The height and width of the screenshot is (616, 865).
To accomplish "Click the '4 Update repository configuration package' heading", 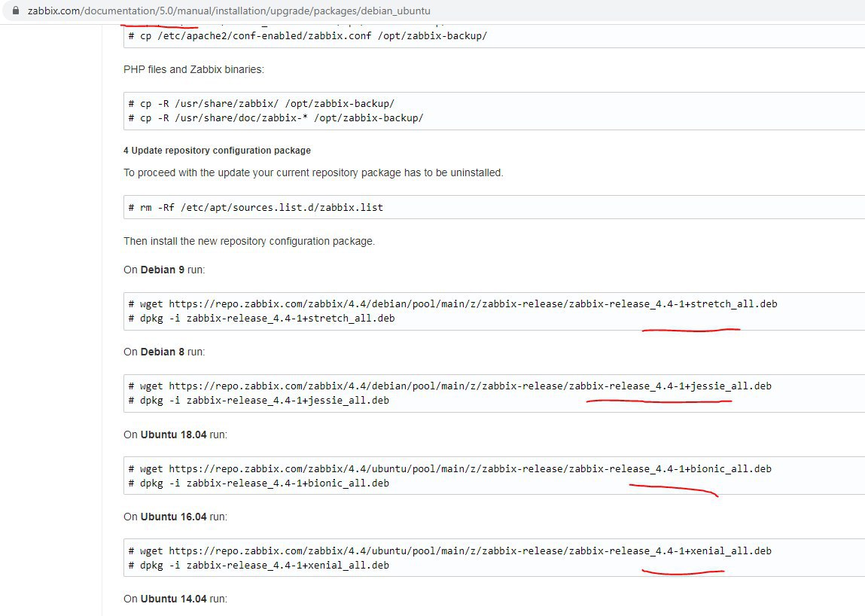I will point(218,150).
